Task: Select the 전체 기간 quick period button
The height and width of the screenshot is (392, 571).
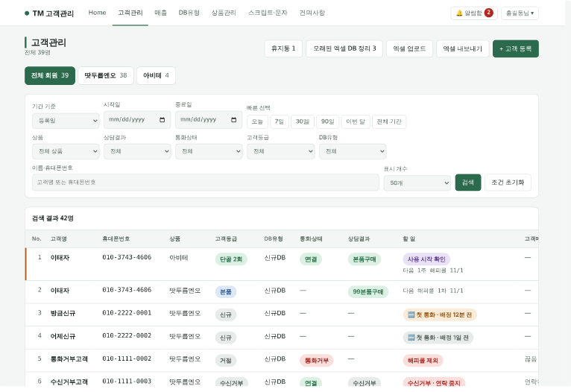Action: point(389,121)
